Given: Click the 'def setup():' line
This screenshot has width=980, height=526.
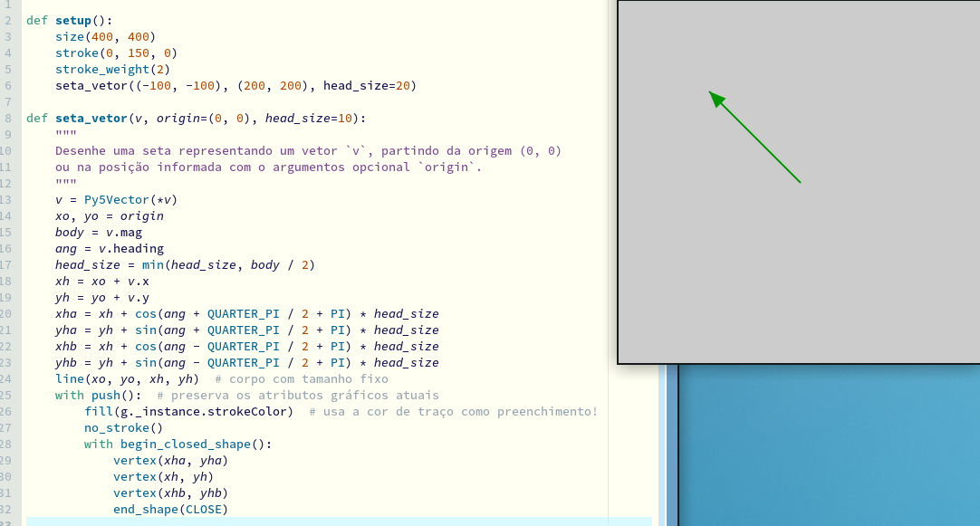Looking at the screenshot, I should click(x=69, y=21).
